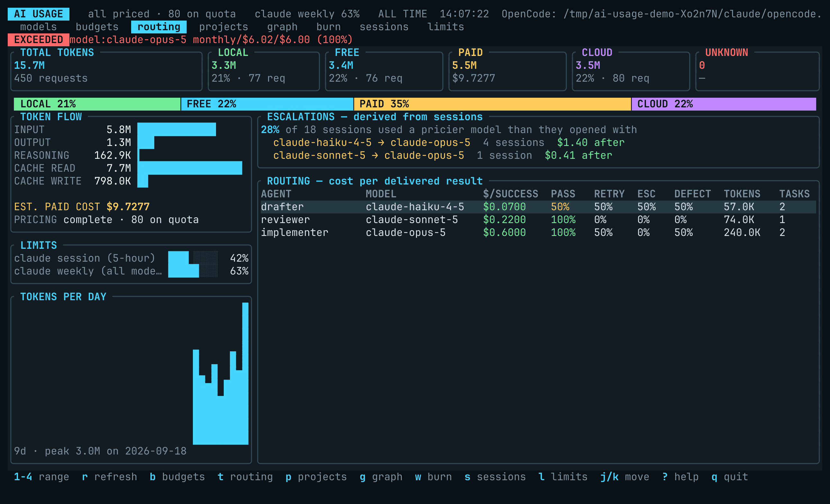Click the clock reading 14:07:22
Screen dimensions: 830x504
coord(464,14)
